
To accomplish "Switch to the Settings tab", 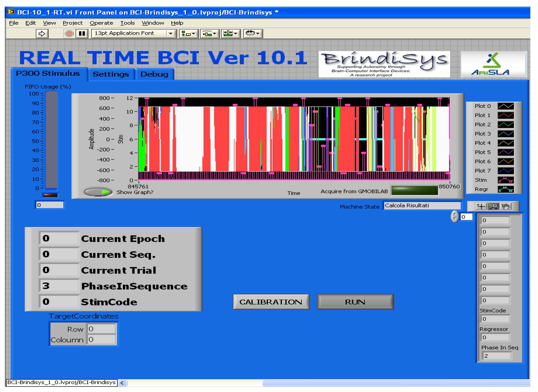I will pyautogui.click(x=111, y=74).
